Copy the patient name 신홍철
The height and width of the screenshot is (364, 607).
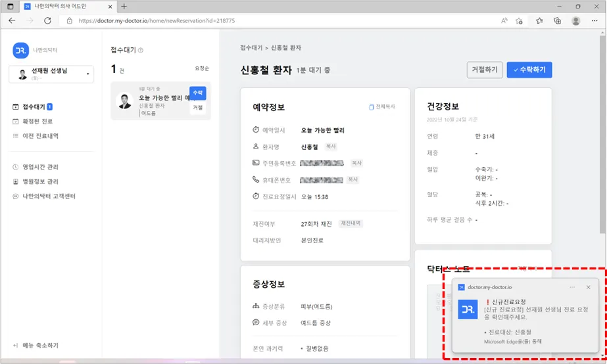click(x=331, y=147)
